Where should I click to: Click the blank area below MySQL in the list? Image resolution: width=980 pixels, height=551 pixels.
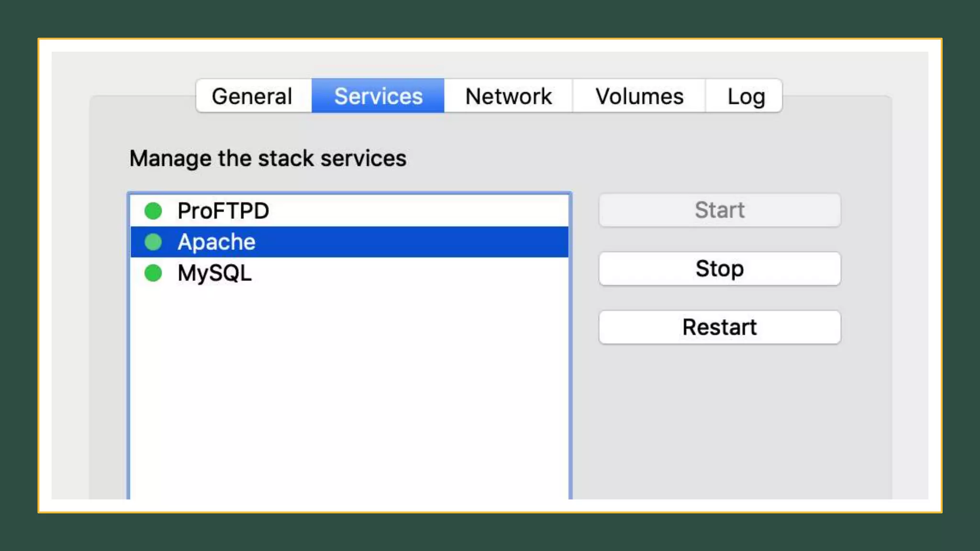[349, 383]
